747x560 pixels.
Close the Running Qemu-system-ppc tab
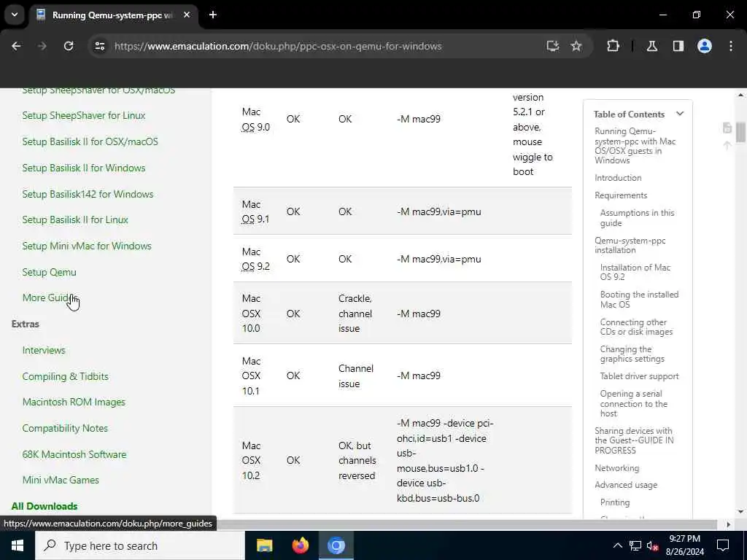[187, 15]
